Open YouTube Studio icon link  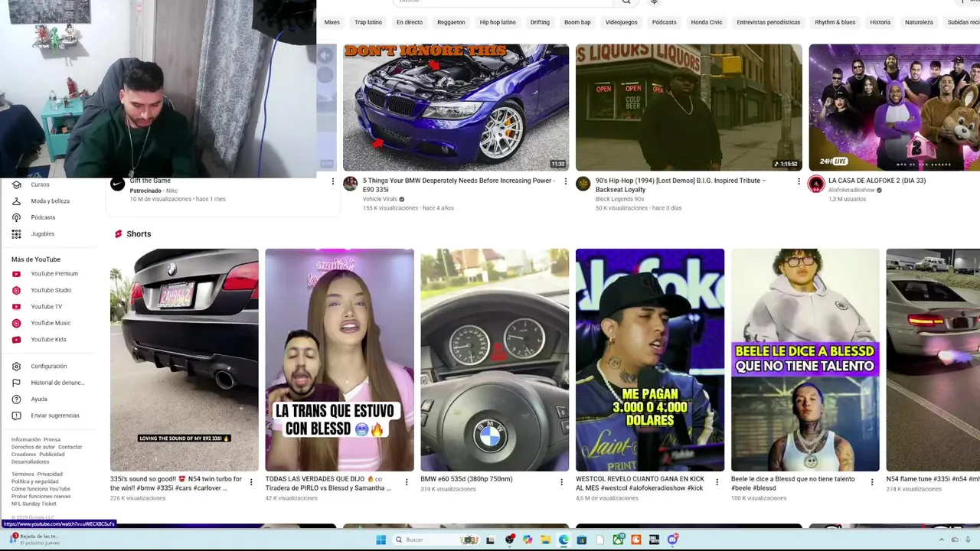point(16,290)
